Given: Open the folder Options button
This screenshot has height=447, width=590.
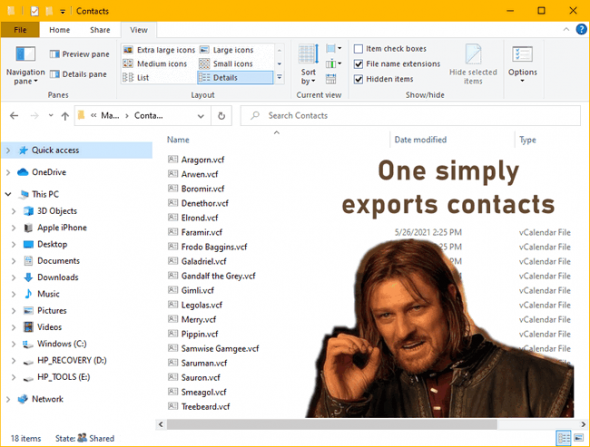Looking at the screenshot, I should tap(522, 65).
